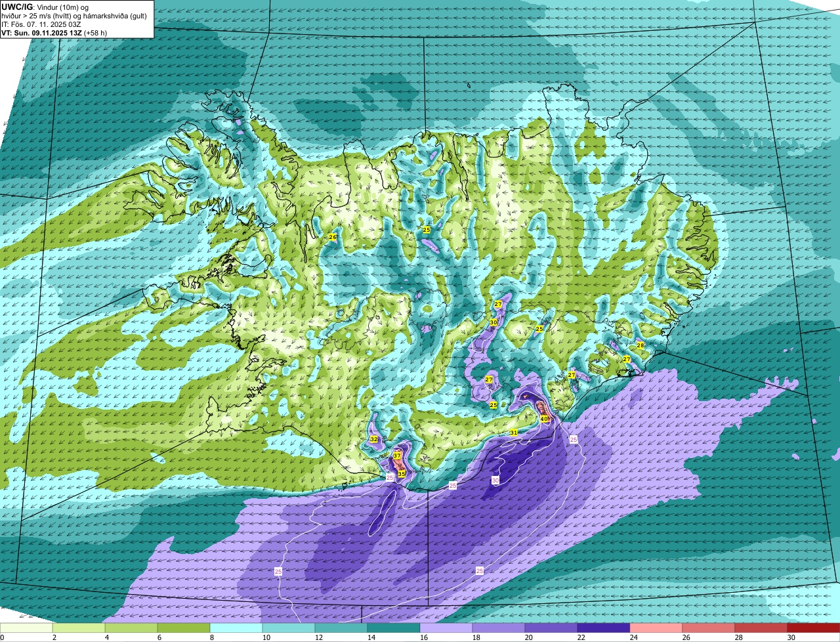Click the yellow gust label 28 on the map
This screenshot has width=840, height=642.
click(640, 345)
